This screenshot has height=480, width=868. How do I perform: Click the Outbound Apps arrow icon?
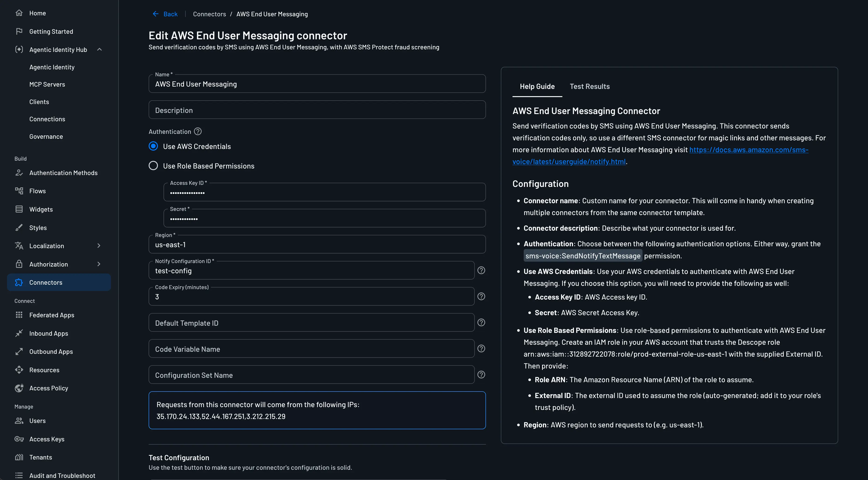coord(19,352)
